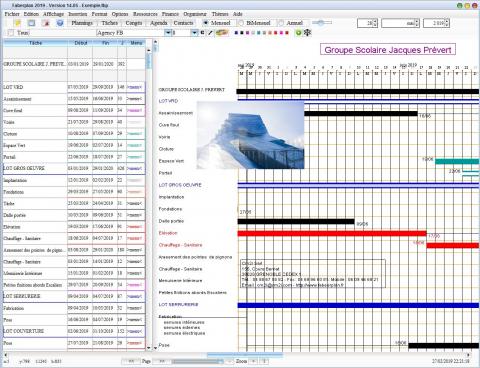Viewport: 480px width, 368px height.
Task: Click the Tâches button
Action: coord(110,23)
